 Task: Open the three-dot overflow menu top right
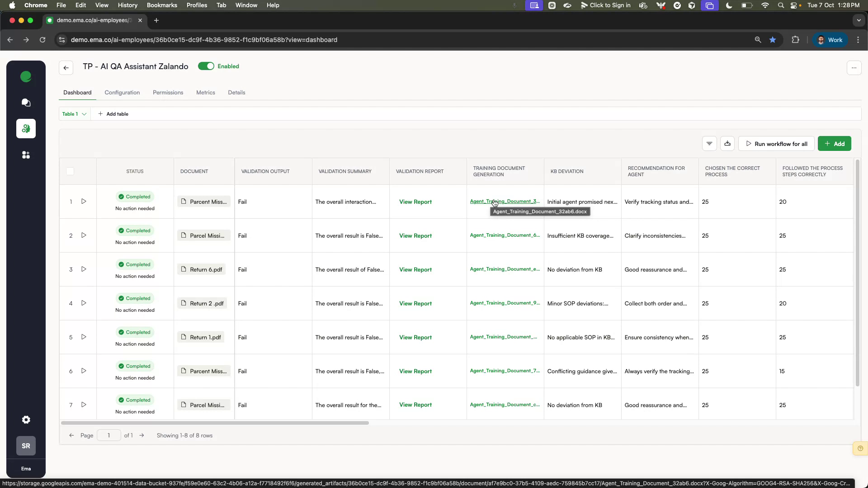854,68
